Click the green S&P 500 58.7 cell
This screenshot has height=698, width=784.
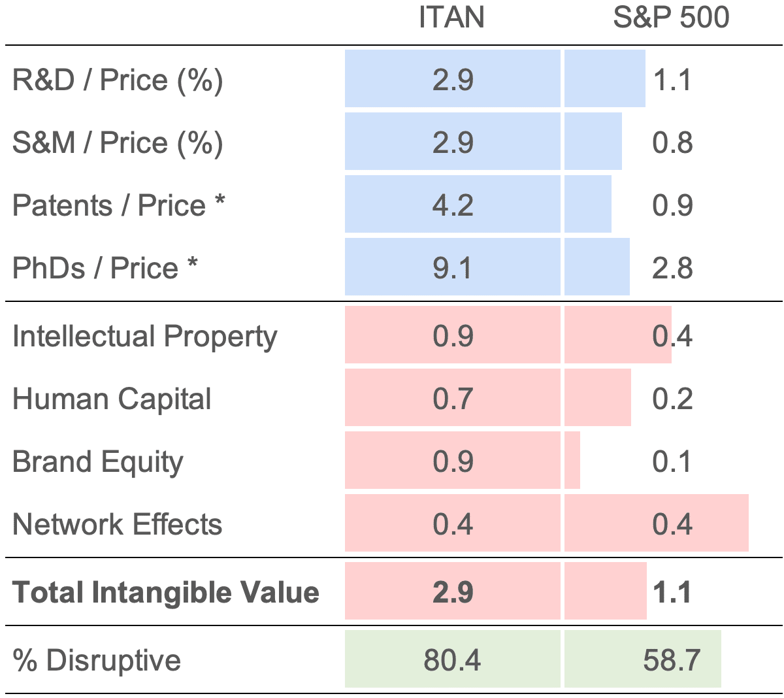click(671, 660)
